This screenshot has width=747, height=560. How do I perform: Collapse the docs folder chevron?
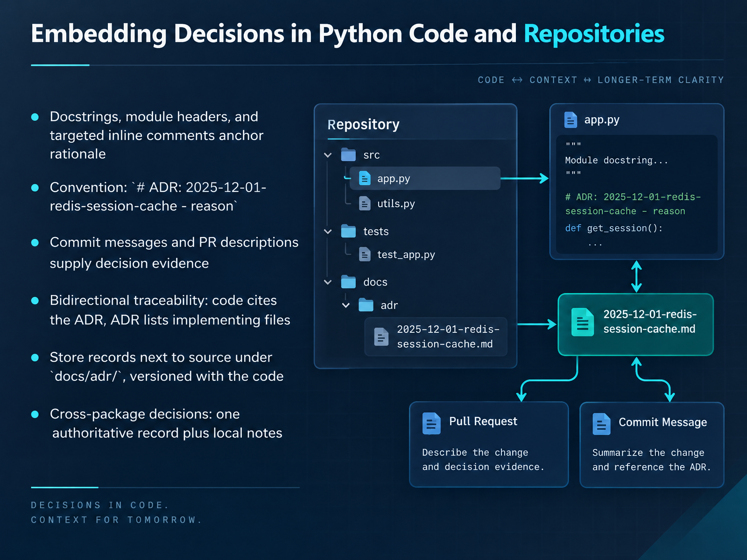tap(328, 282)
